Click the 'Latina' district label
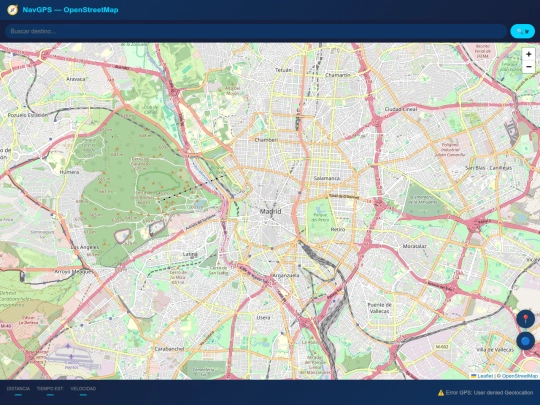 point(190,254)
